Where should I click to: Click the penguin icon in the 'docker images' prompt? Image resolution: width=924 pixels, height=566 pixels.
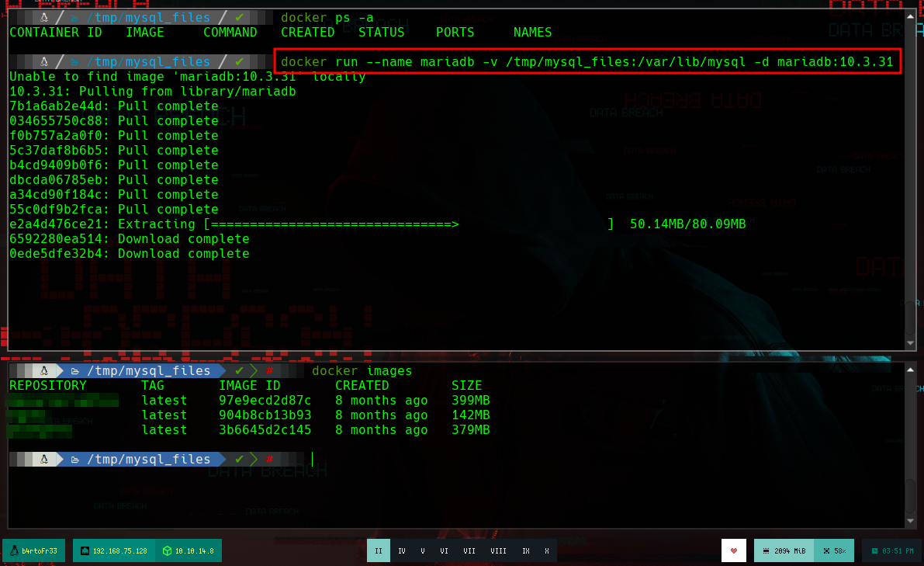point(44,371)
